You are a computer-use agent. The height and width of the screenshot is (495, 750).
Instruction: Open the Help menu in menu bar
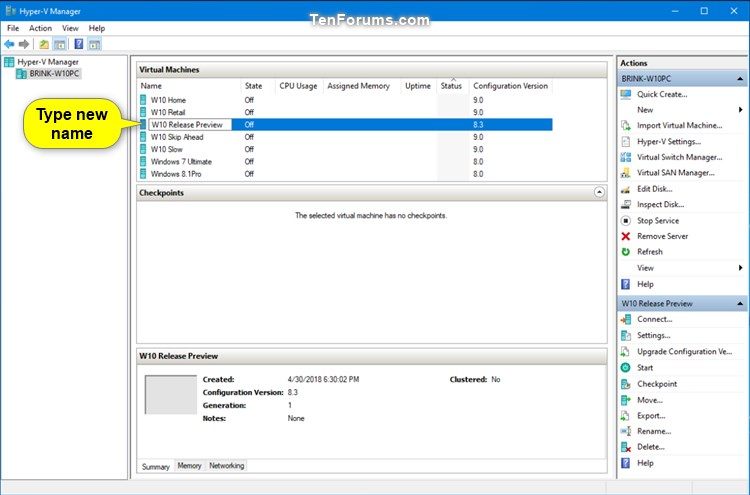97,28
